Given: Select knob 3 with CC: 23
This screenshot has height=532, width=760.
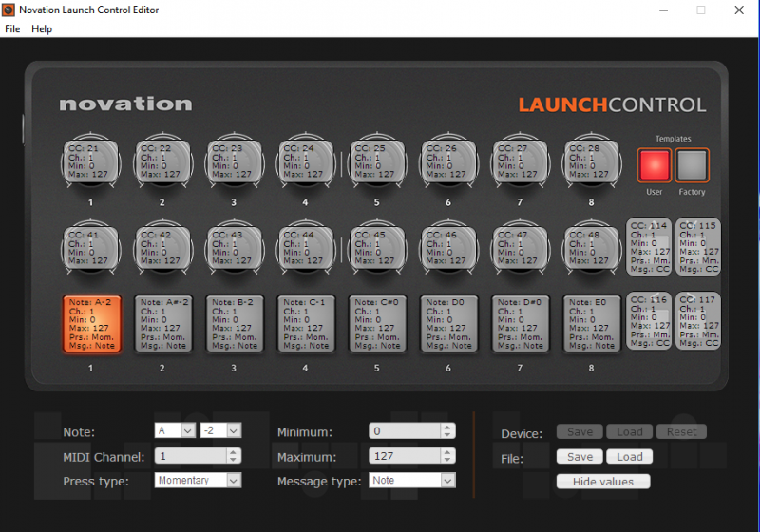Looking at the screenshot, I should (x=234, y=161).
